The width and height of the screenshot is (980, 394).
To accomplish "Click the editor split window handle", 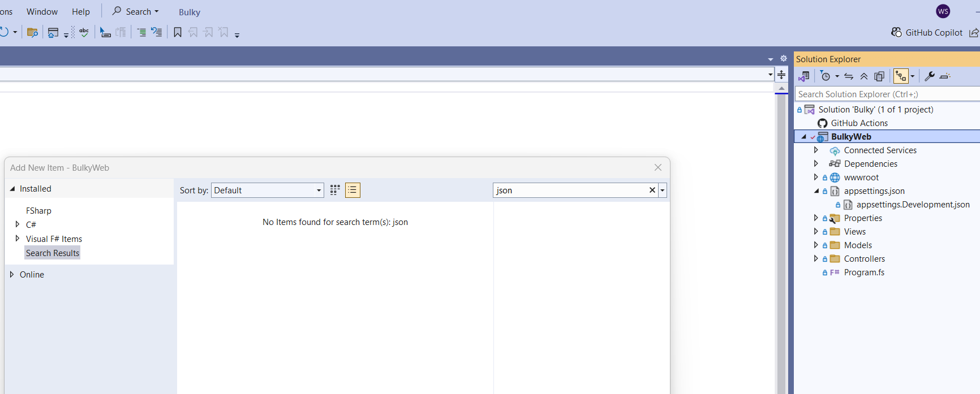I will (x=781, y=75).
